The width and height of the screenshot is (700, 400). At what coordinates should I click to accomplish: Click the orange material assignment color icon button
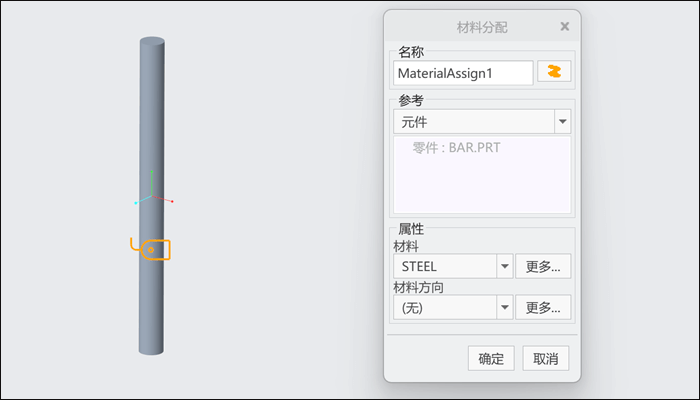[x=554, y=71]
